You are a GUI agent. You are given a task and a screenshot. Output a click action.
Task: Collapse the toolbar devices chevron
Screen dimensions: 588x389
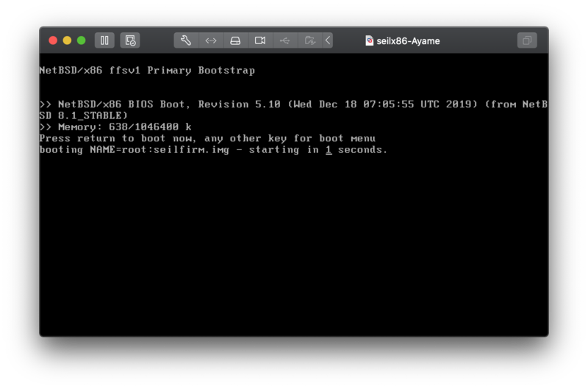(x=328, y=40)
